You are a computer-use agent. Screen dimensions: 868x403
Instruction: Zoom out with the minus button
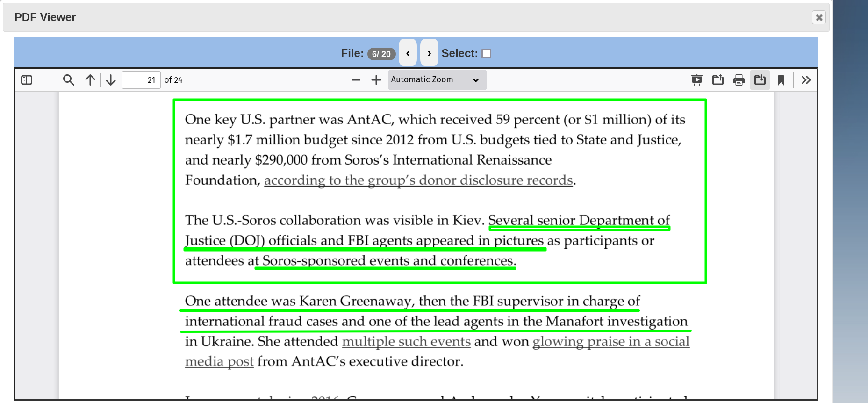click(x=356, y=80)
